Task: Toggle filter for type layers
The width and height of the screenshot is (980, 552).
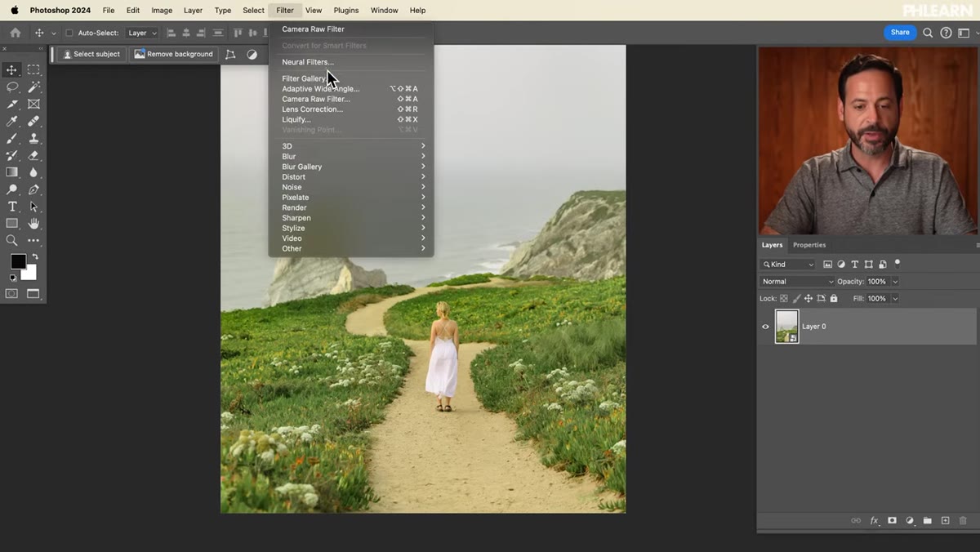Action: pyautogui.click(x=855, y=265)
